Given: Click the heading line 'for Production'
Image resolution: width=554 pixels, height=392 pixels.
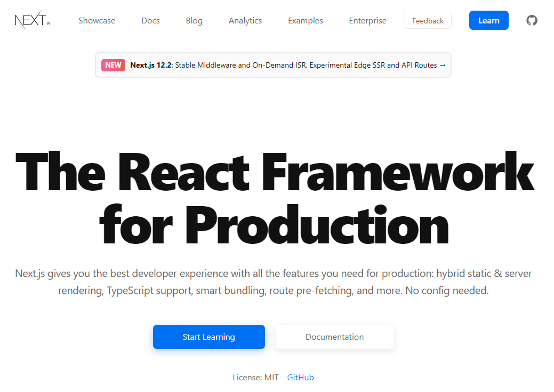Looking at the screenshot, I should click(274, 224).
